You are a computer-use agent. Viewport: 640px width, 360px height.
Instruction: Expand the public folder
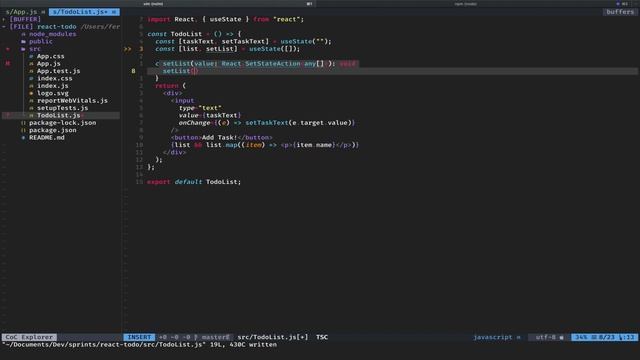[40, 41]
